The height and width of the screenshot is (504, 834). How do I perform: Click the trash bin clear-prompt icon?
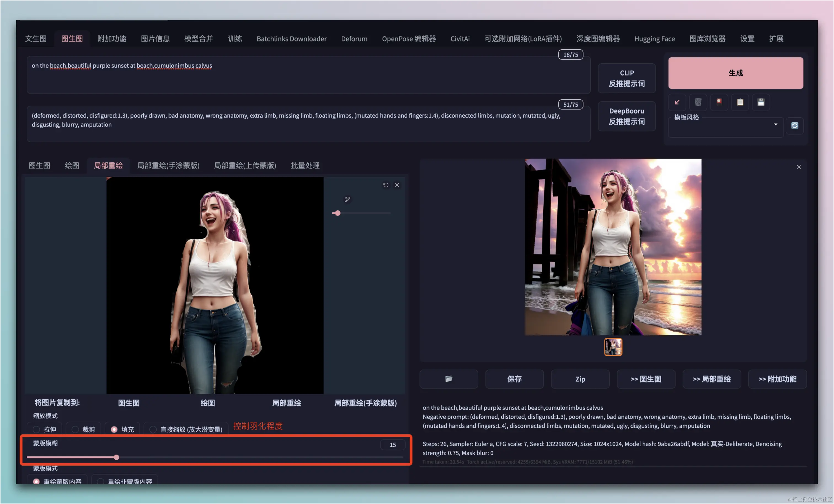[x=698, y=102]
